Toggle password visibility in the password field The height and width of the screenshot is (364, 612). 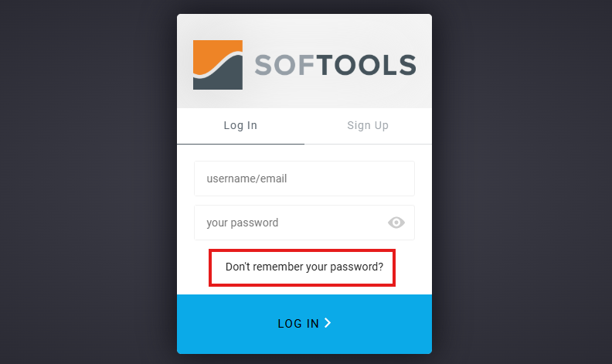click(396, 223)
